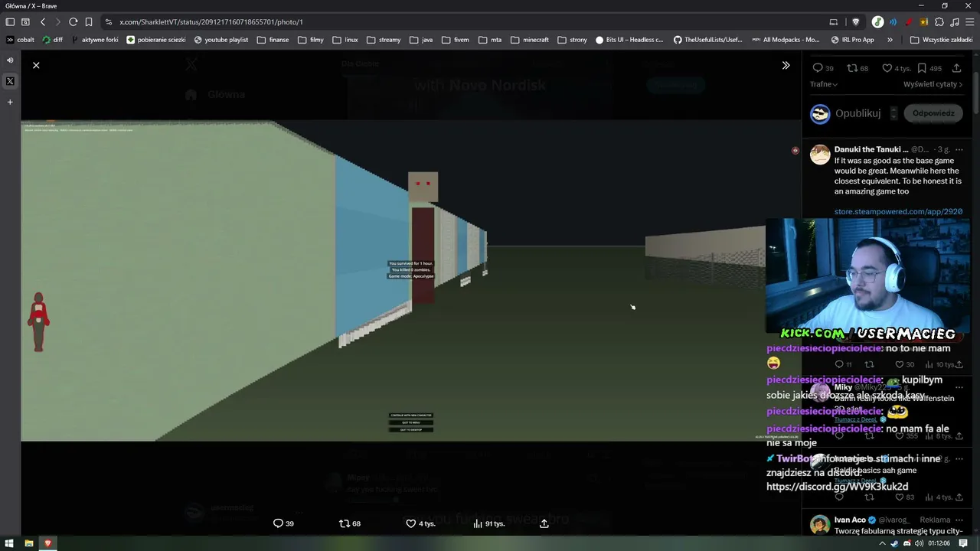Open the Windows Start menu
980x551 pixels.
9,543
